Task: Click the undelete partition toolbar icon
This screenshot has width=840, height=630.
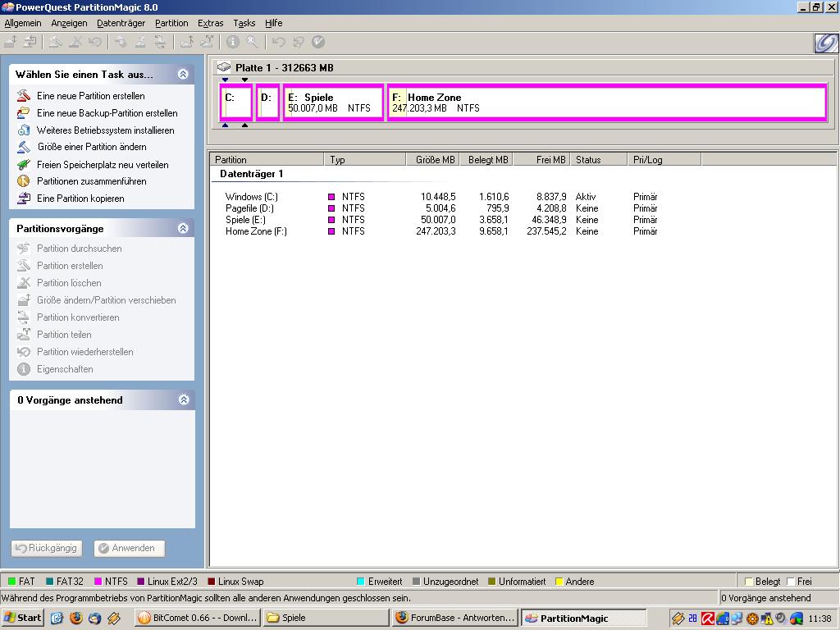Action: 95,42
